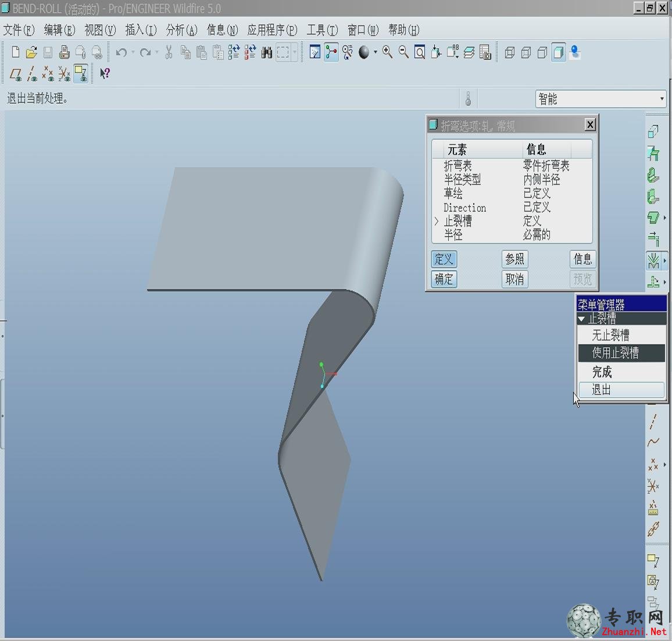Zoom out with magnifier minus
Screen dimensions: 672x641
(403, 52)
